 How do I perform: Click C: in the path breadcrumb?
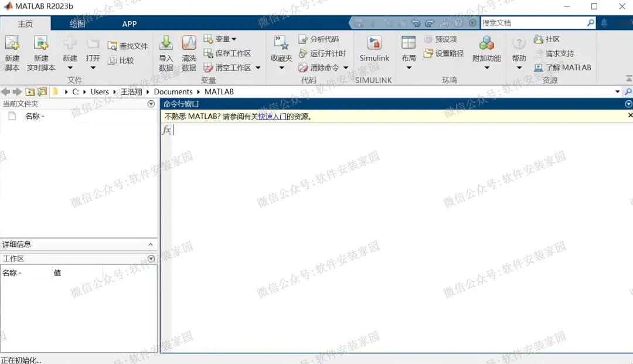coord(76,91)
